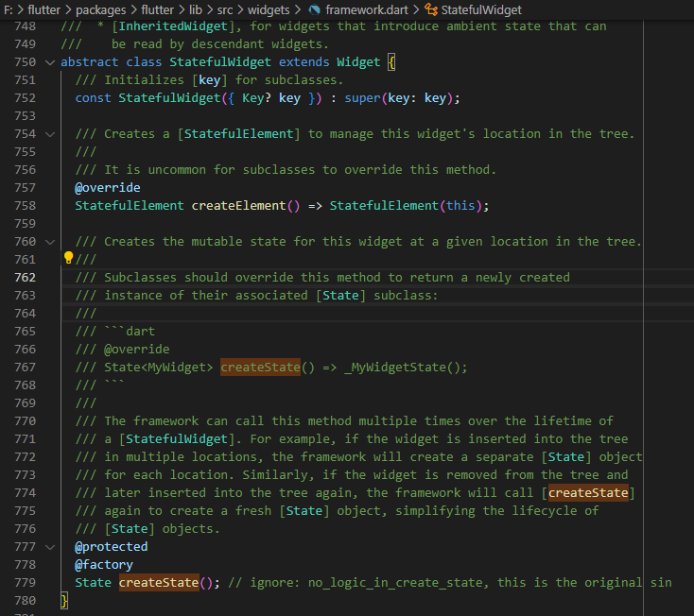Click the extends keyword on line 750

click(x=304, y=62)
